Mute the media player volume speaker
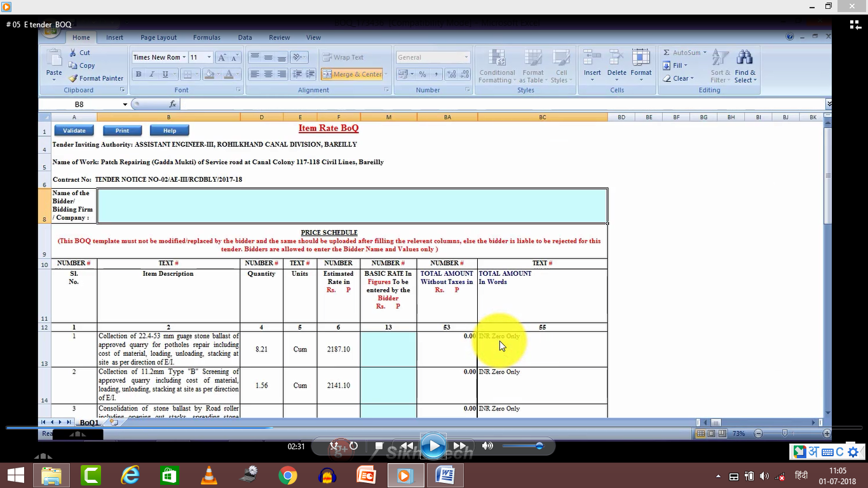This screenshot has width=868, height=488. (x=487, y=446)
